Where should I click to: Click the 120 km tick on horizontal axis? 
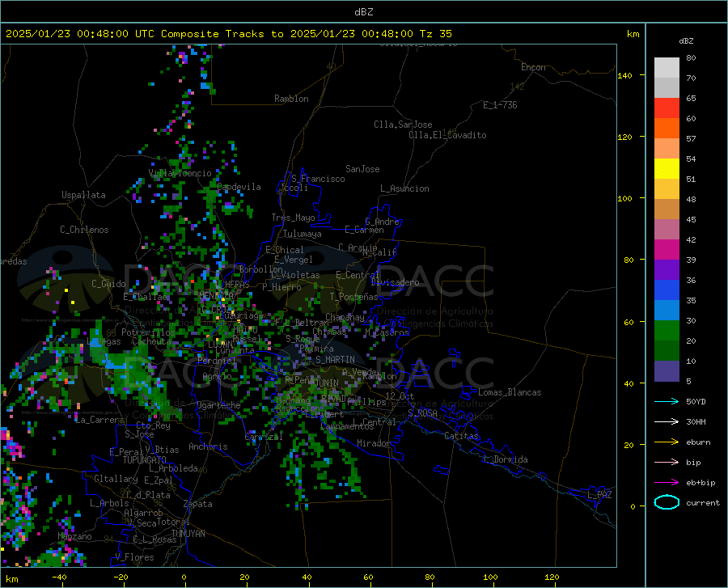click(x=552, y=577)
